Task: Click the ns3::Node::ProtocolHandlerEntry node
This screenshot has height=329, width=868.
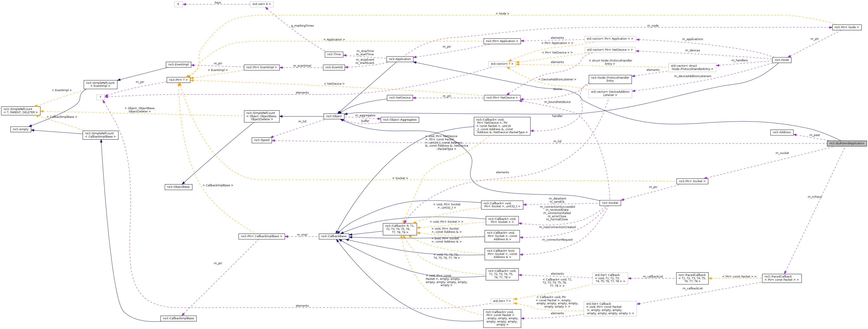Action: tap(610, 79)
